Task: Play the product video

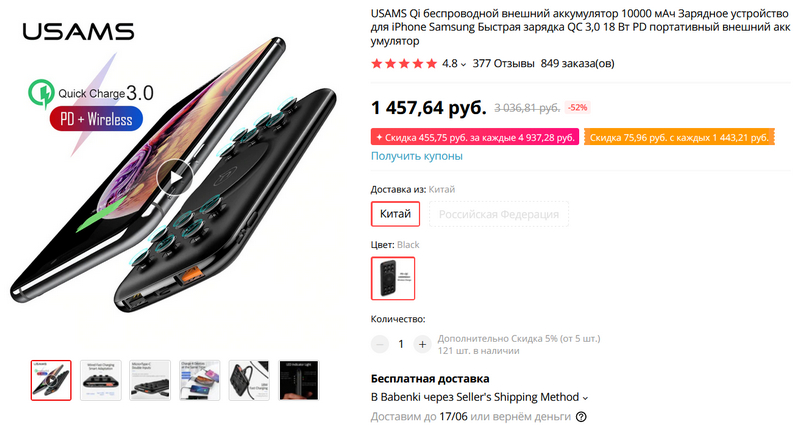Action: (175, 177)
